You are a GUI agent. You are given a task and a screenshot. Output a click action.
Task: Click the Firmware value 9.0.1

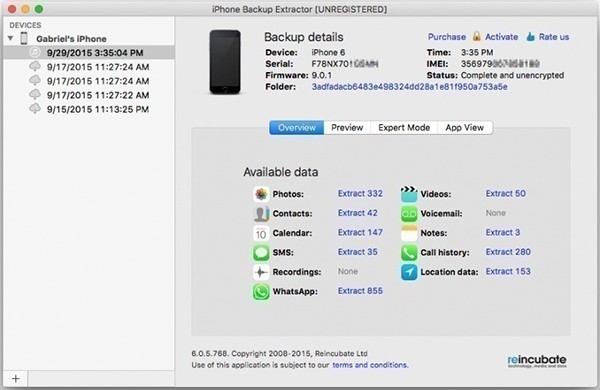tap(321, 75)
